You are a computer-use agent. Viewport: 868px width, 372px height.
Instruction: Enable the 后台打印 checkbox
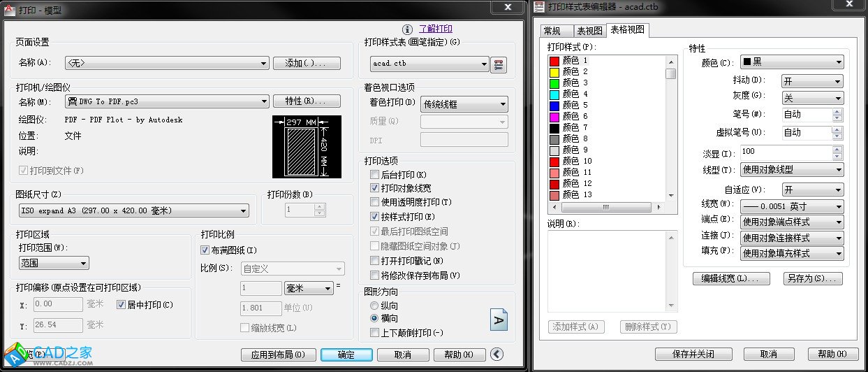[x=375, y=175]
